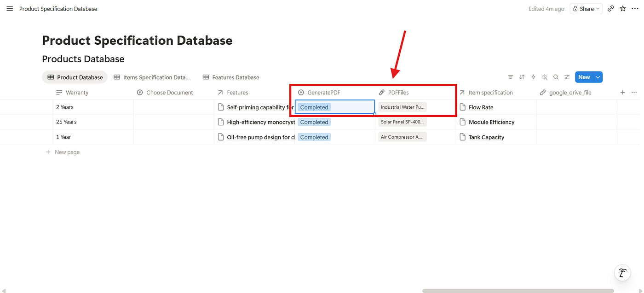Screen dimensions: 644x293
Task: Open Flow Rate item specification
Action: [481, 107]
